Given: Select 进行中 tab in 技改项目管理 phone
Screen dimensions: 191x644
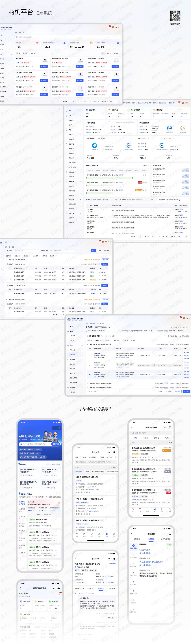Looking at the screenshot, I should (146, 438).
